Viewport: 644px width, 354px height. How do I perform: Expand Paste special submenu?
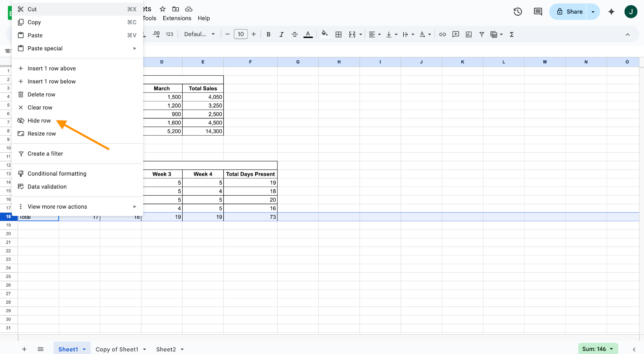pyautogui.click(x=77, y=48)
